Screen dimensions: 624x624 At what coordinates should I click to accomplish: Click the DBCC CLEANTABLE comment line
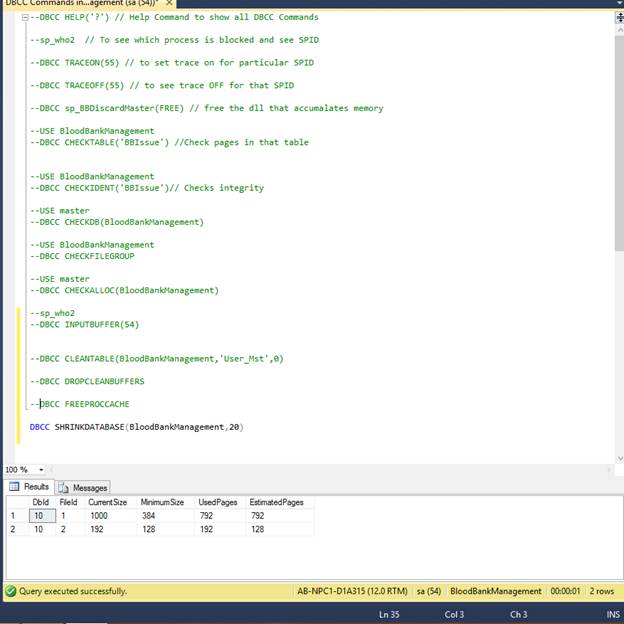pyautogui.click(x=157, y=359)
